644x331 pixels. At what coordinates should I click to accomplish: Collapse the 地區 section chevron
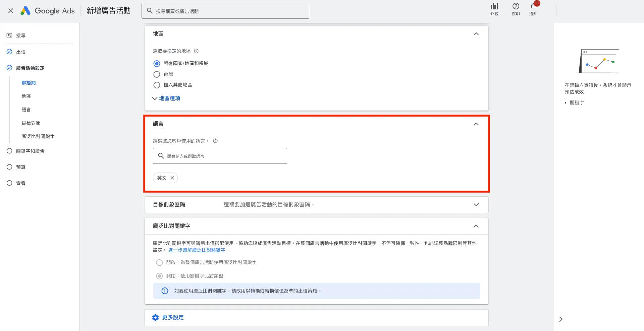[476, 34]
